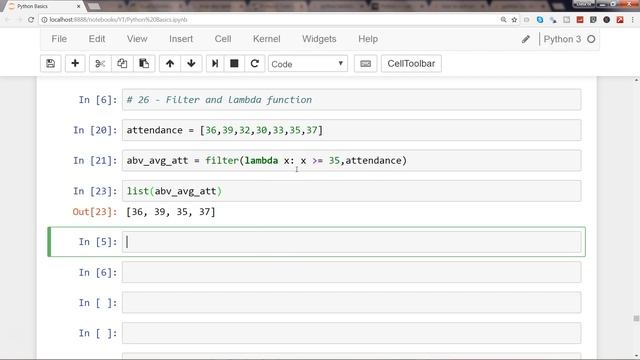
Task: Click the In [23] prompt label
Action: tap(95, 191)
